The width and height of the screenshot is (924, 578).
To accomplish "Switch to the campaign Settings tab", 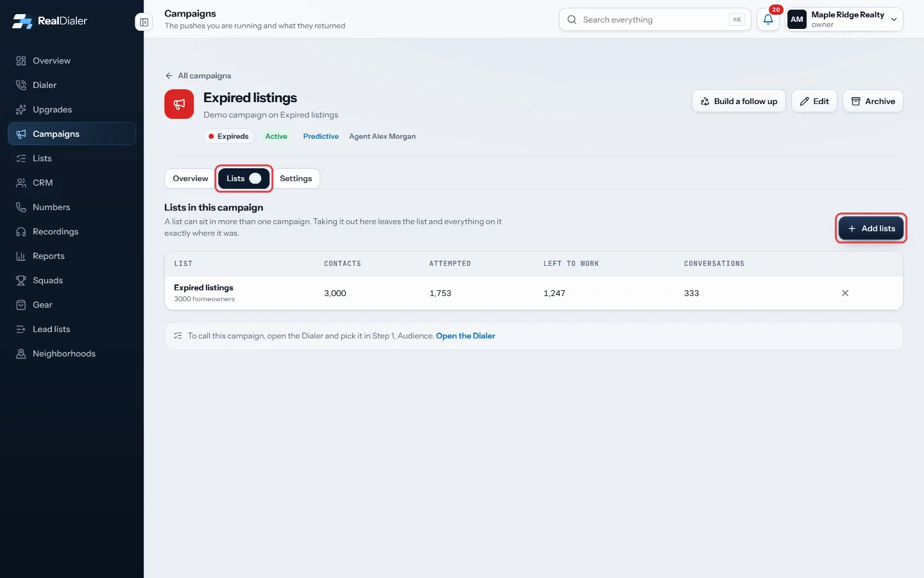I will point(296,179).
